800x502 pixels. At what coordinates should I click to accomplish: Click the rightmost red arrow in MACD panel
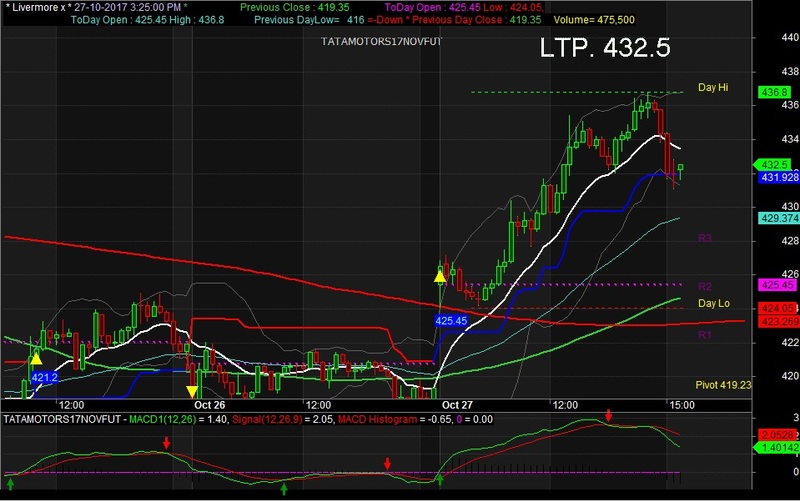click(608, 415)
